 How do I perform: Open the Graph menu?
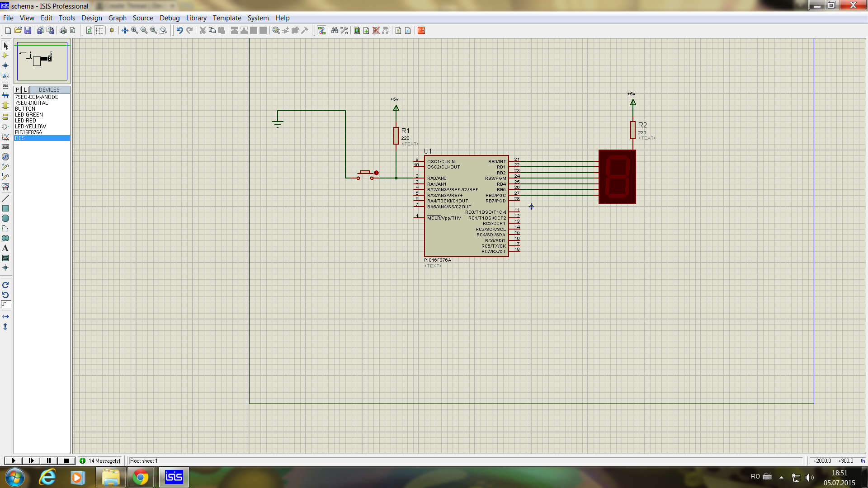[x=118, y=18]
